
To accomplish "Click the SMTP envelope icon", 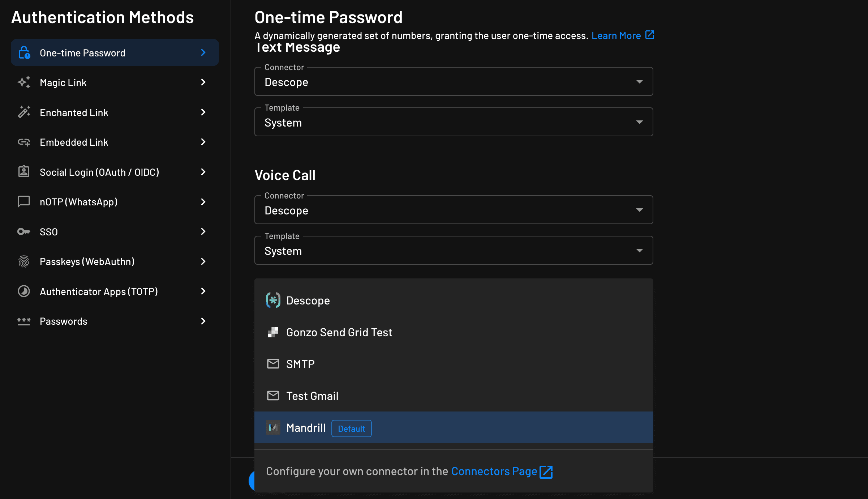I will [x=273, y=364].
